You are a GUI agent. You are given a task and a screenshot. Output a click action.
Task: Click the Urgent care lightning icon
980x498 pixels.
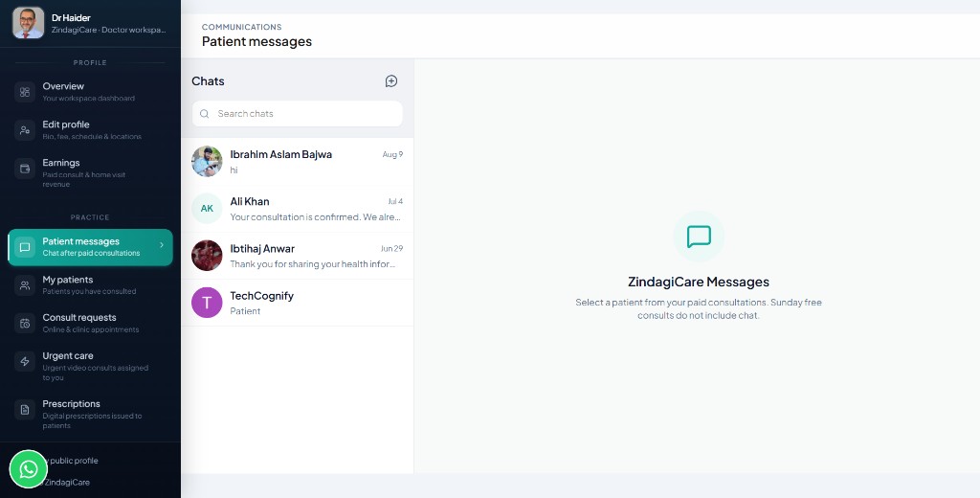click(25, 362)
